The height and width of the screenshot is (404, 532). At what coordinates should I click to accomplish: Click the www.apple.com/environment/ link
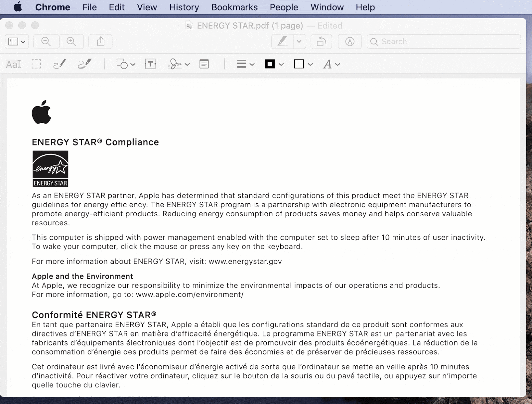[190, 295]
